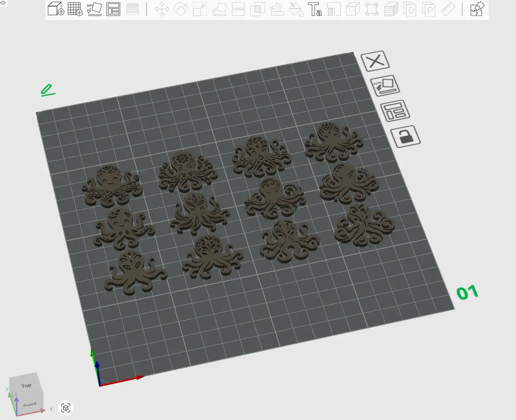516x420 pixels.
Task: Click the Top face of the view cube
Action: point(26,385)
